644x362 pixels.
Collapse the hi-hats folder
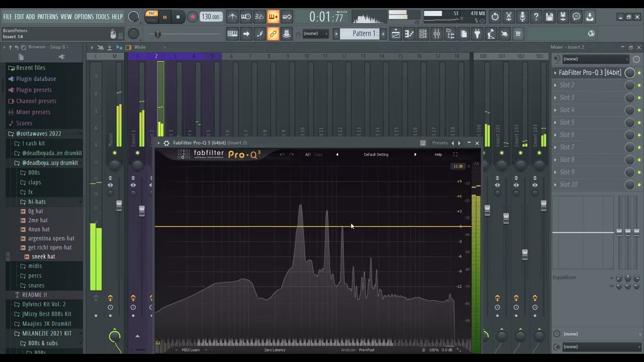point(37,202)
